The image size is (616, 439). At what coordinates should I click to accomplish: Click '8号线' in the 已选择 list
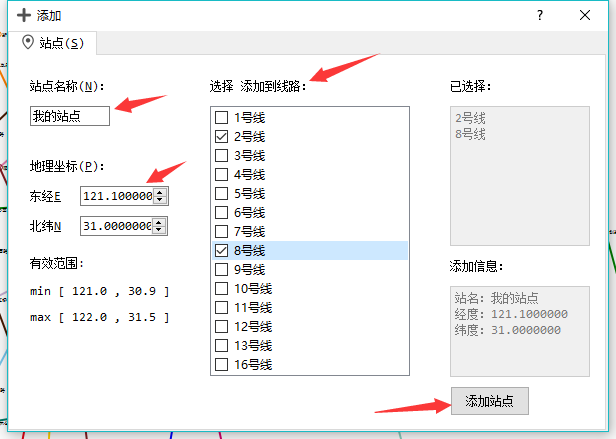(x=470, y=134)
